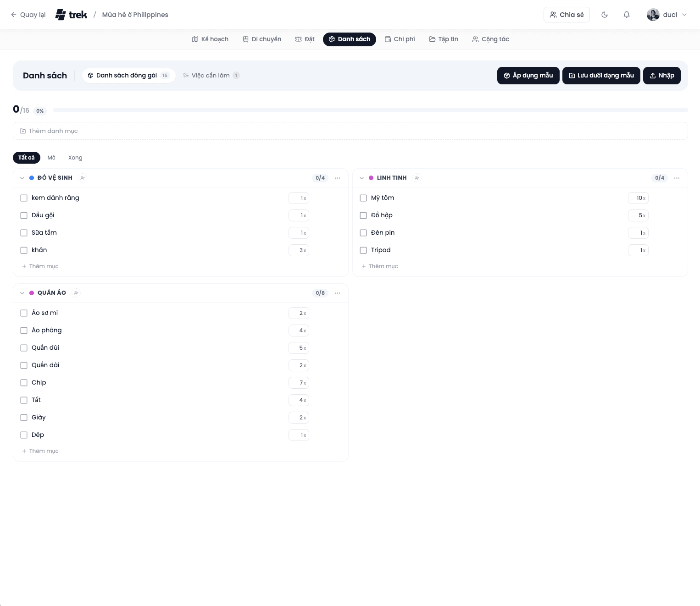
Task: Edit the quantity of Chip
Action: click(299, 383)
